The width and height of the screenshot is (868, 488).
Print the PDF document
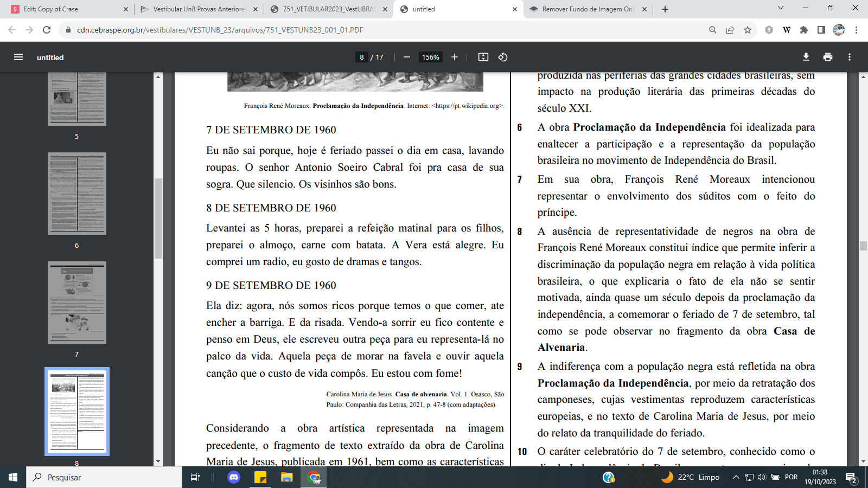828,57
